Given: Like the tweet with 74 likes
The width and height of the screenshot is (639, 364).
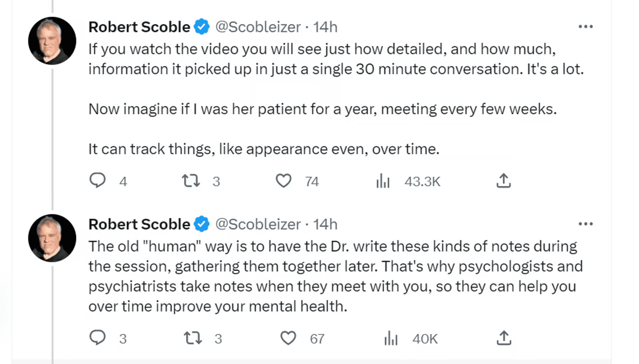Looking at the screenshot, I should pos(284,181).
